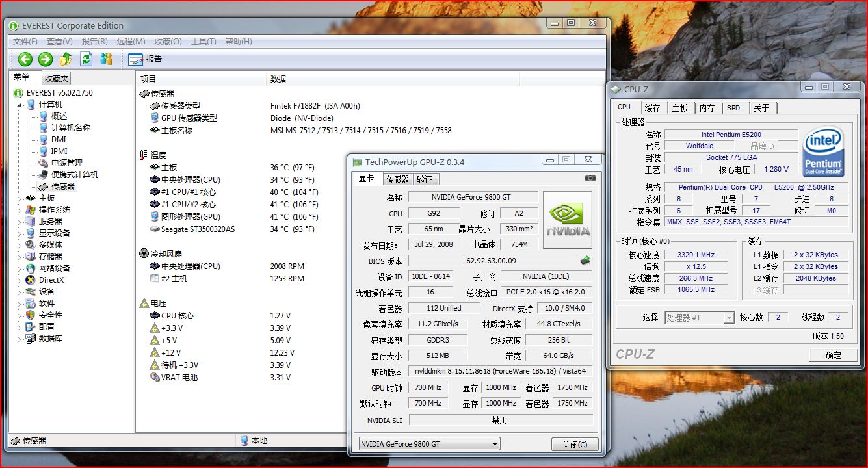Click the 数据 column header
The height and width of the screenshot is (468, 868).
393,79
